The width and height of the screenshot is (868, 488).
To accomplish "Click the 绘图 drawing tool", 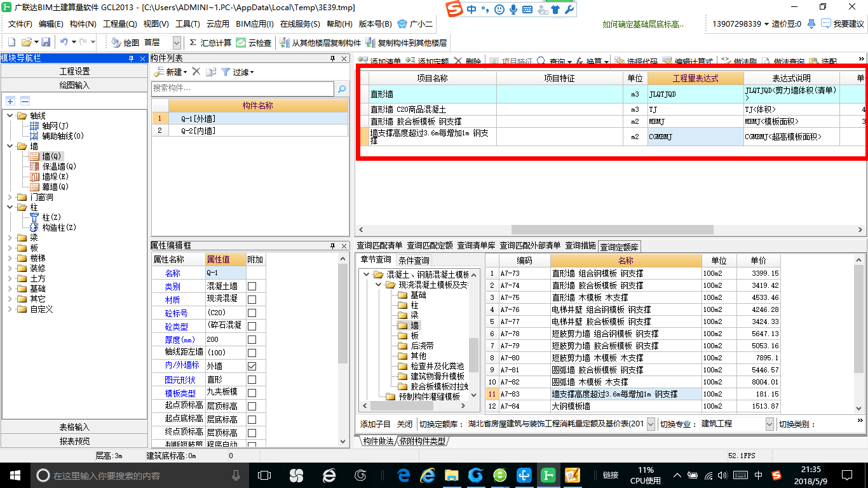I will (x=125, y=43).
